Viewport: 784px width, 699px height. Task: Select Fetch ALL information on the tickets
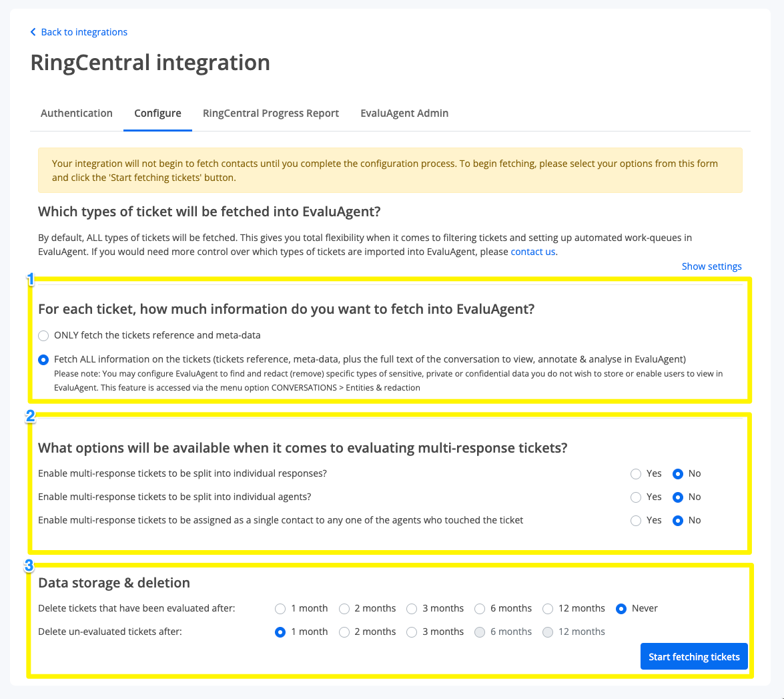point(43,360)
